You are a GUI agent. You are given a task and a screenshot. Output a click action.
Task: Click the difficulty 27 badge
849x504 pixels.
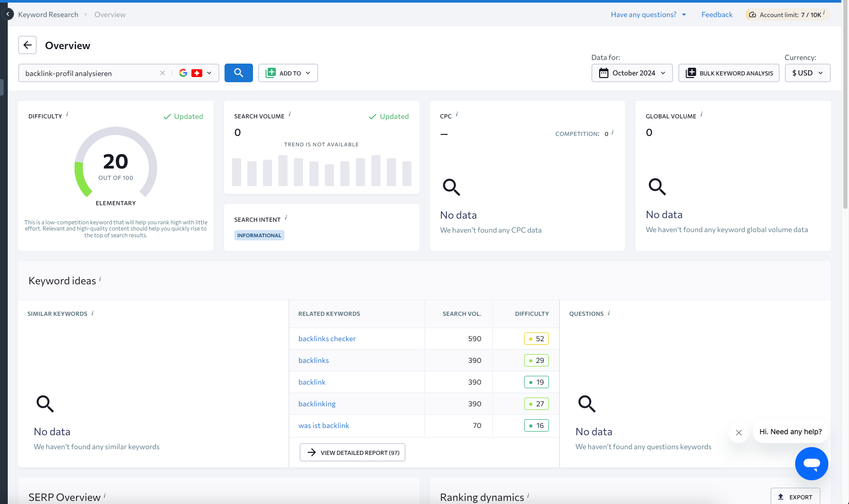pyautogui.click(x=536, y=404)
